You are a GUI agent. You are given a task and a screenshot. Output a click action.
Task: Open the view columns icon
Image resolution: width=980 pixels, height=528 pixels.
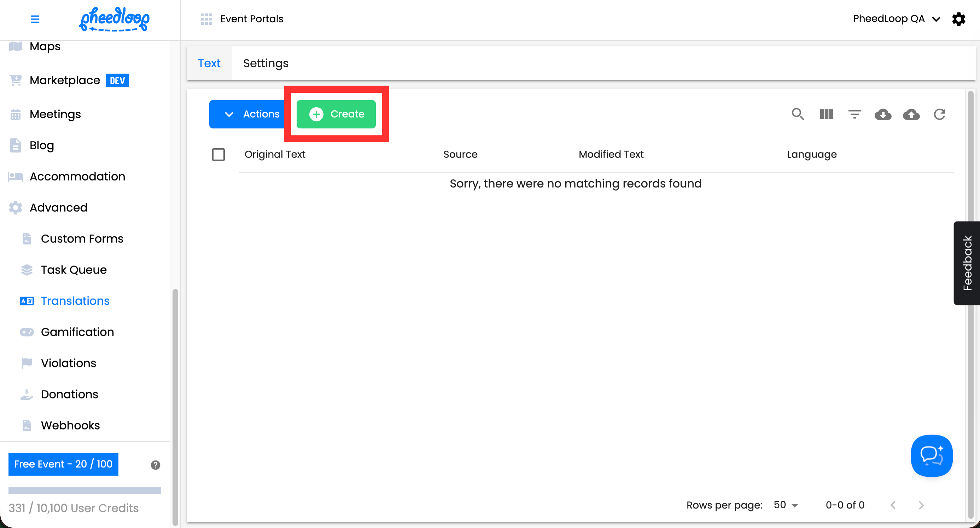pos(826,114)
